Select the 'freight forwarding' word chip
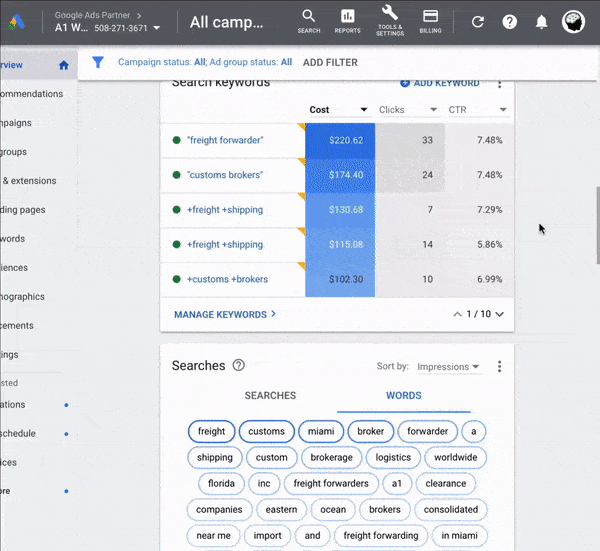 coord(381,535)
